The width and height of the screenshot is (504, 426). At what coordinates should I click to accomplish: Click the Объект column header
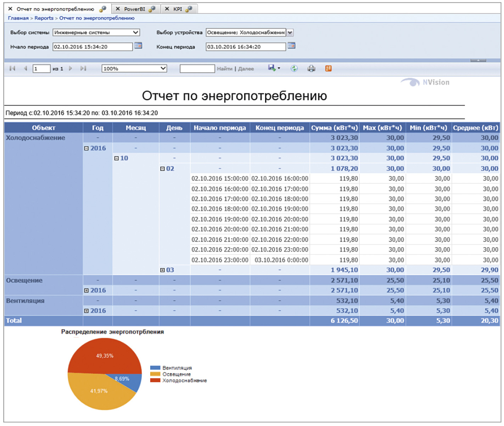click(44, 128)
